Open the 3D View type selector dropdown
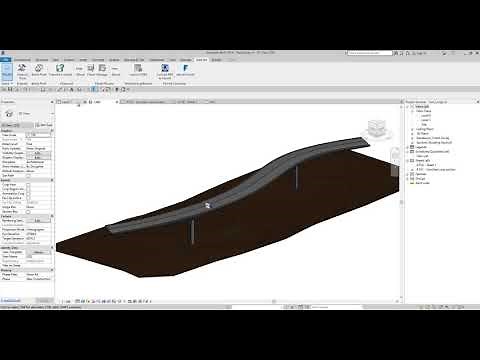The width and height of the screenshot is (480, 360). [52, 114]
